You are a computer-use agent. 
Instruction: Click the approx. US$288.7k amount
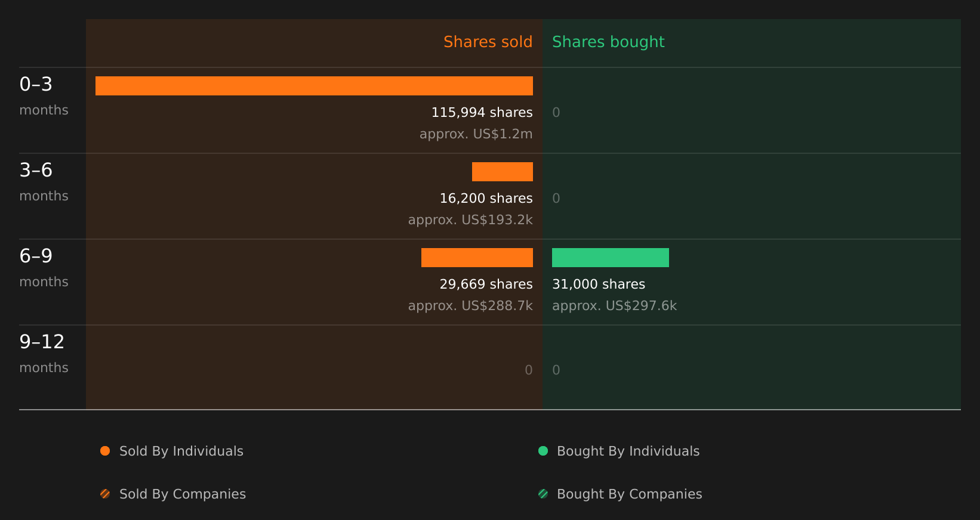[x=470, y=306]
